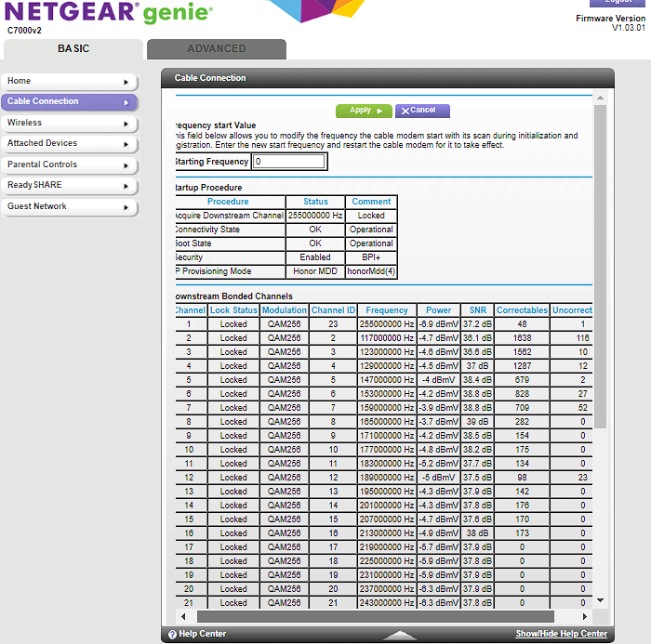Image resolution: width=651 pixels, height=644 pixels.
Task: Switch to the ADVANCED tab
Action: (x=217, y=49)
